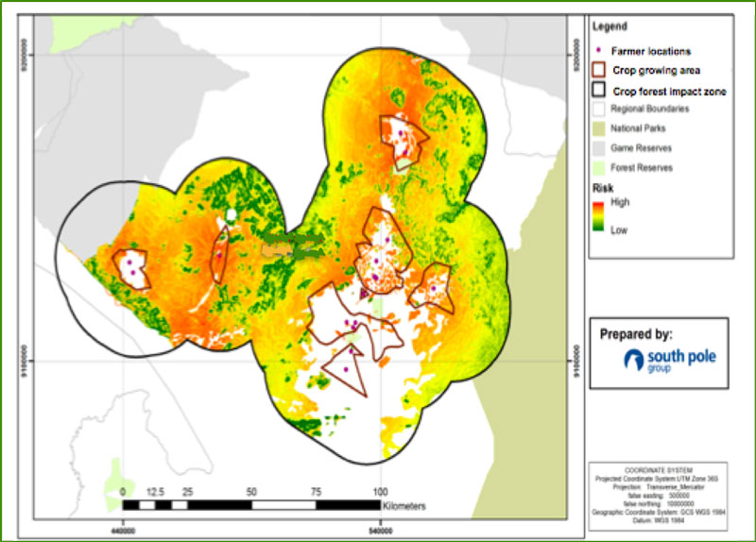
Task: Click the Farmer locations purple dot symbol
Action: point(600,52)
